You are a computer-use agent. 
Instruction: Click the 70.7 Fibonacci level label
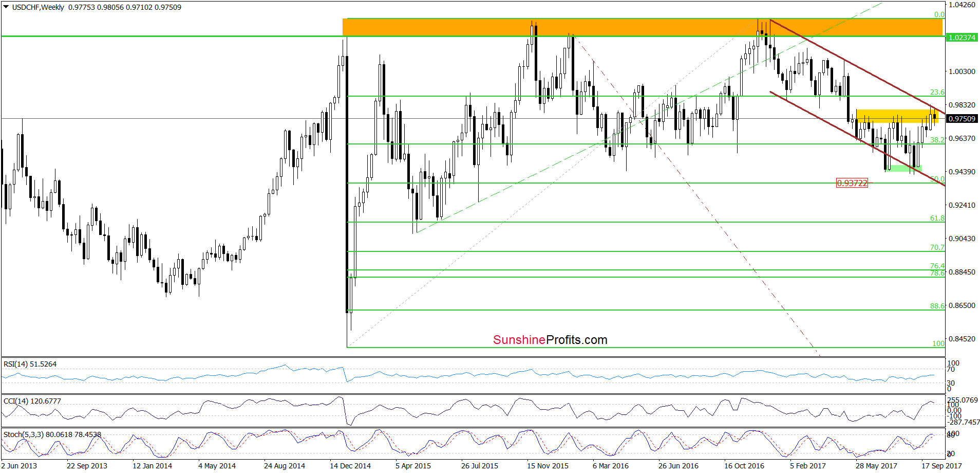click(937, 247)
